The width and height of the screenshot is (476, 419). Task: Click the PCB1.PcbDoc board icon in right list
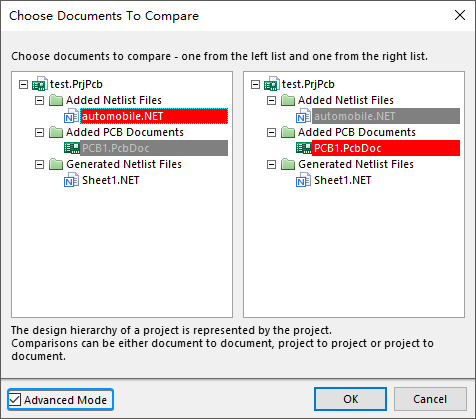(x=303, y=148)
